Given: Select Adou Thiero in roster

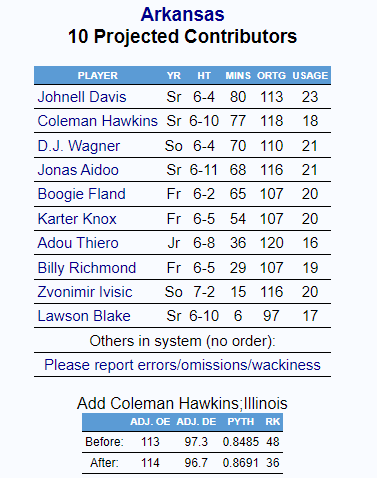Looking at the screenshot, I should pyautogui.click(x=78, y=243).
